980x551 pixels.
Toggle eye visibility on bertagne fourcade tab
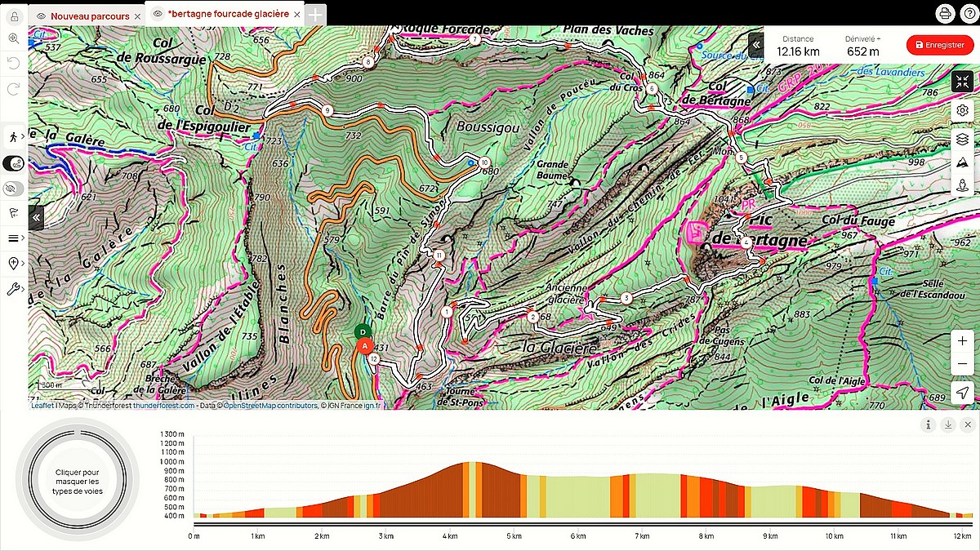(158, 14)
